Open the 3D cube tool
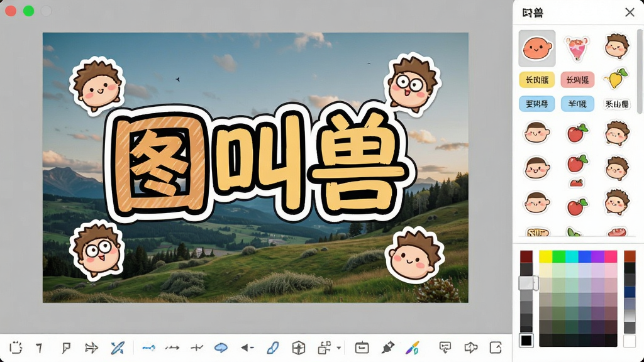The height and width of the screenshot is (362, 644). coord(299,348)
